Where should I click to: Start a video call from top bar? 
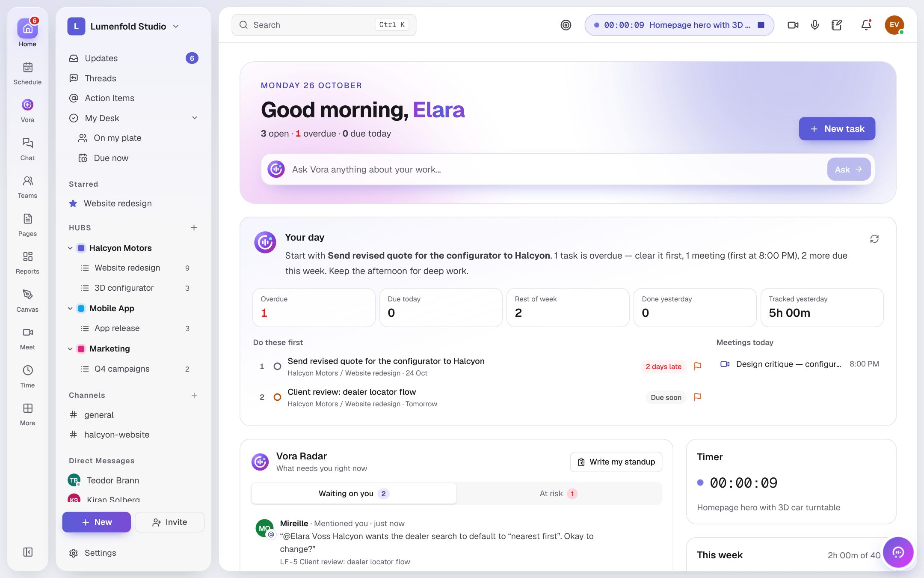pyautogui.click(x=793, y=25)
